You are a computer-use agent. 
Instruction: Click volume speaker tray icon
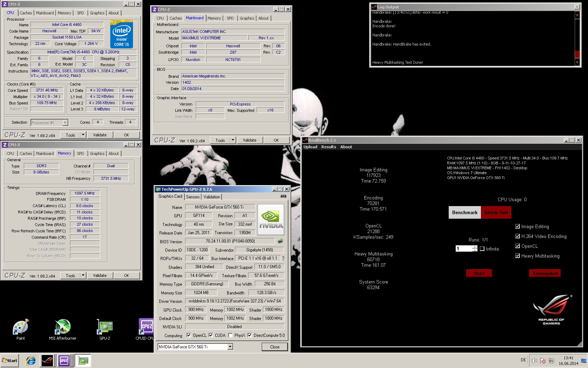(x=534, y=361)
